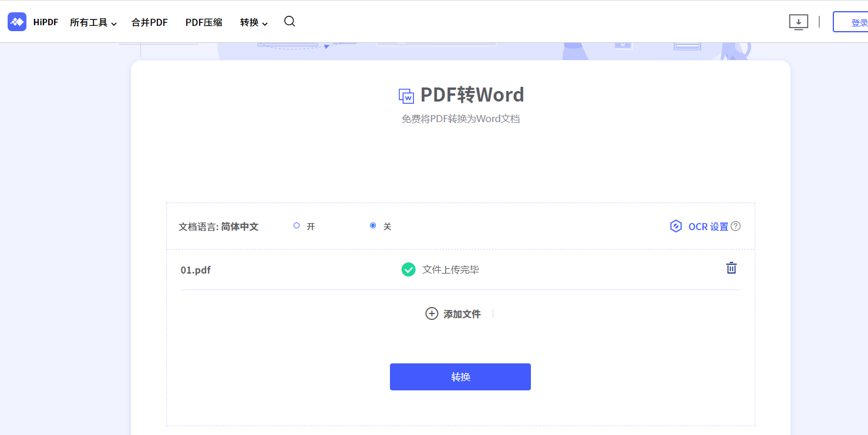This screenshot has height=435, width=868.
Task: Click the green upload-complete checkmark
Action: pos(408,269)
